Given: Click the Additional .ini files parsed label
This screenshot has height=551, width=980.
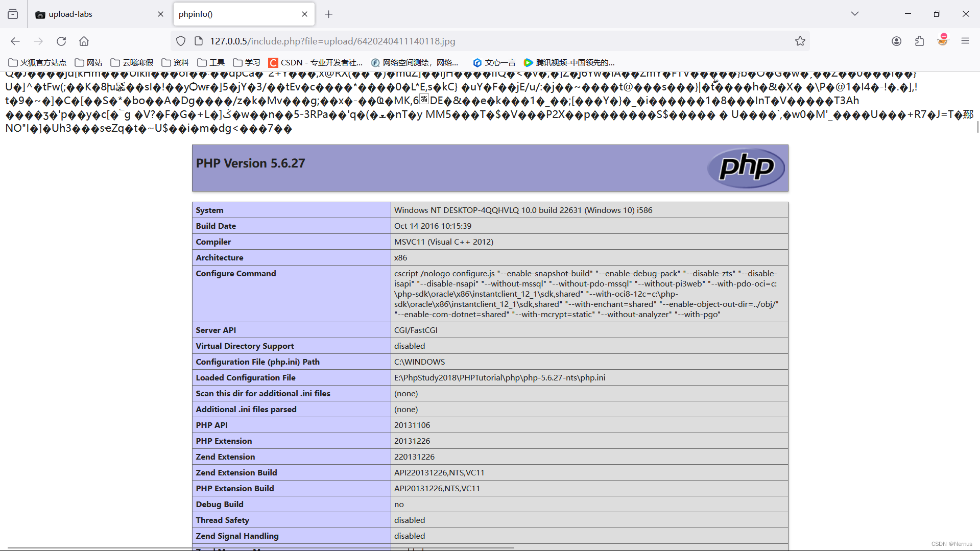Looking at the screenshot, I should (246, 410).
